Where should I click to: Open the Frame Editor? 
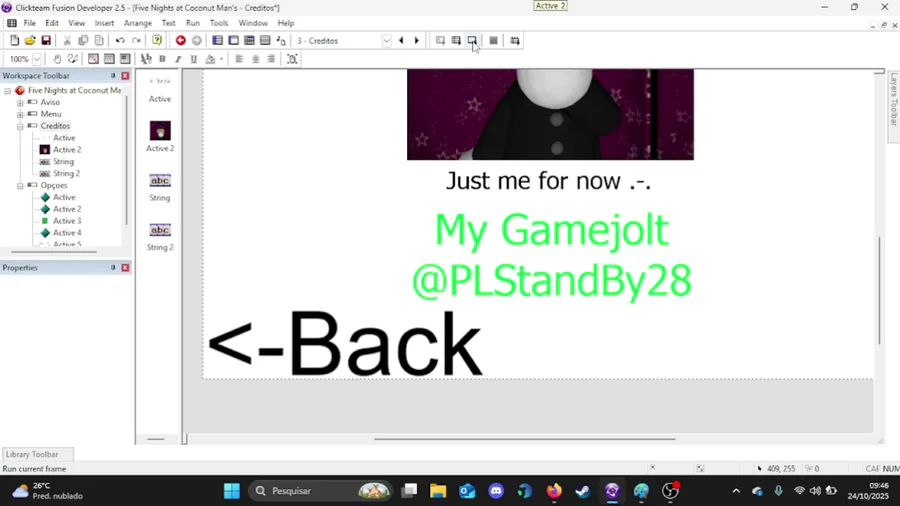[x=234, y=41]
